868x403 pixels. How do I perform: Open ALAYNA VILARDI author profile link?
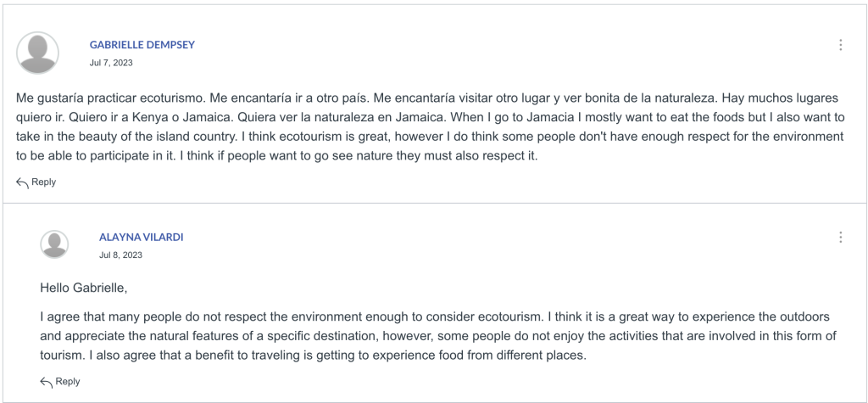[142, 238]
